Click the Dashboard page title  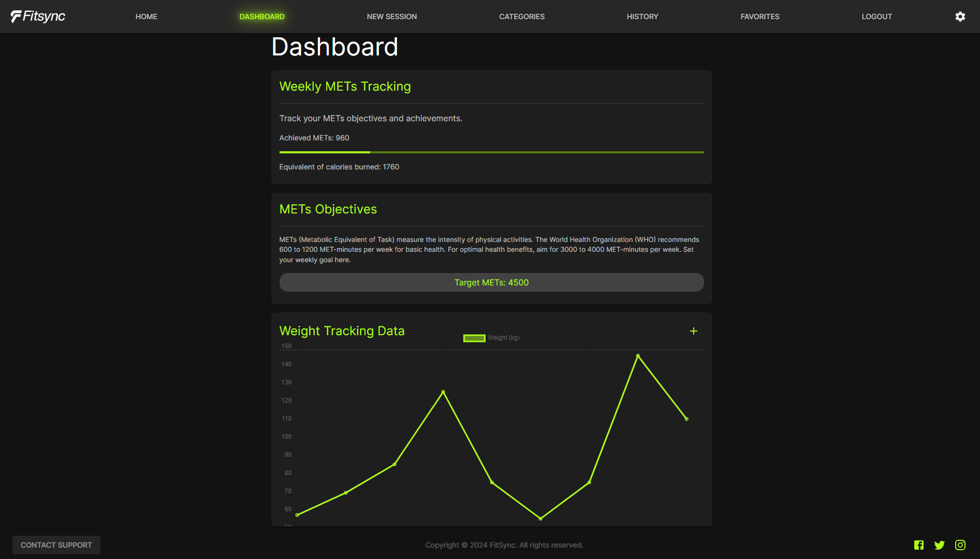(x=335, y=47)
